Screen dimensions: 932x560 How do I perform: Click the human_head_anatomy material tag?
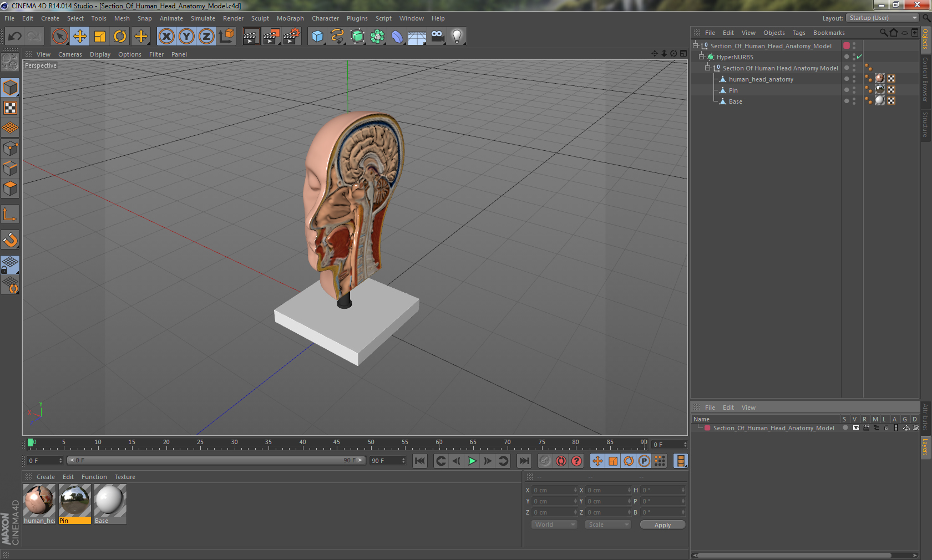880,79
